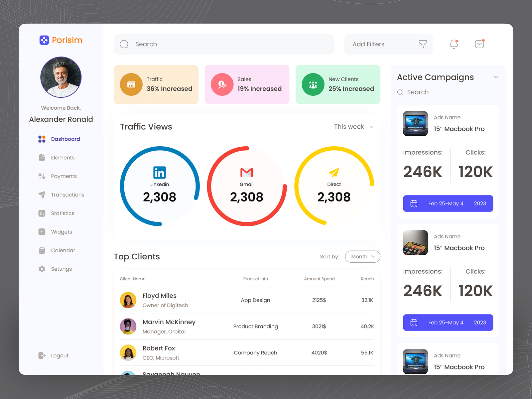Select the Transactions paper plane icon
Image resolution: width=532 pixels, height=399 pixels.
(42, 195)
